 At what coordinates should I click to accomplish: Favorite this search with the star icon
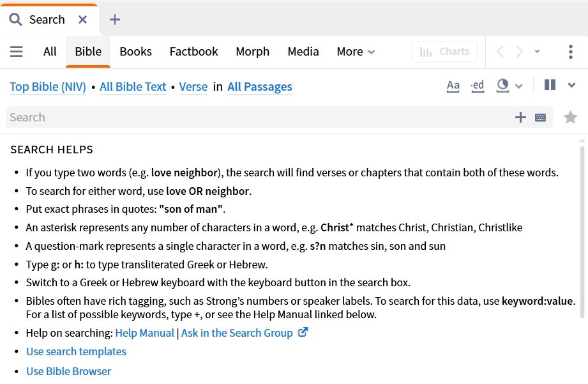(570, 118)
